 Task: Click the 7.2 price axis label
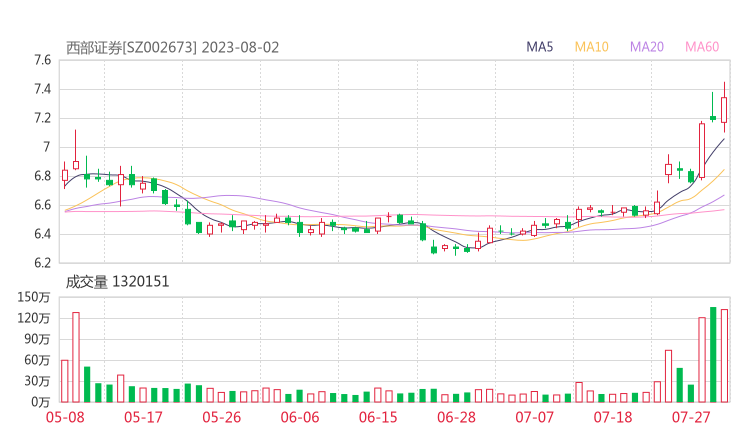click(42, 118)
